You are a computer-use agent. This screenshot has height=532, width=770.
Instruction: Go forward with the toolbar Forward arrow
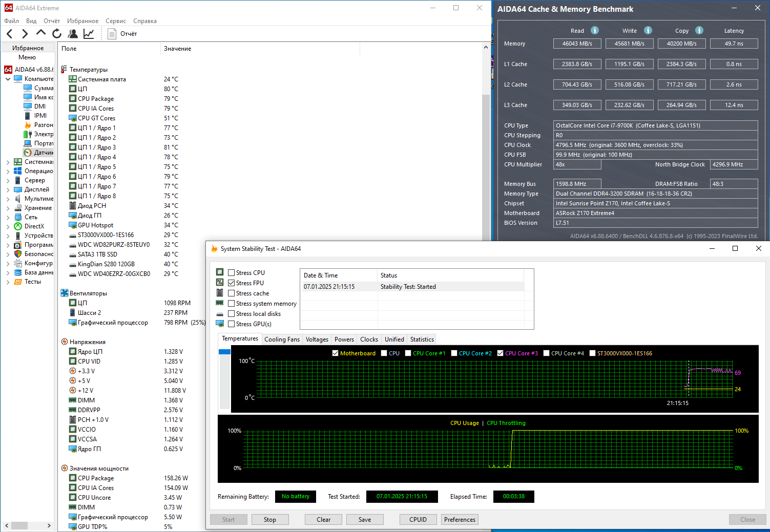25,34
